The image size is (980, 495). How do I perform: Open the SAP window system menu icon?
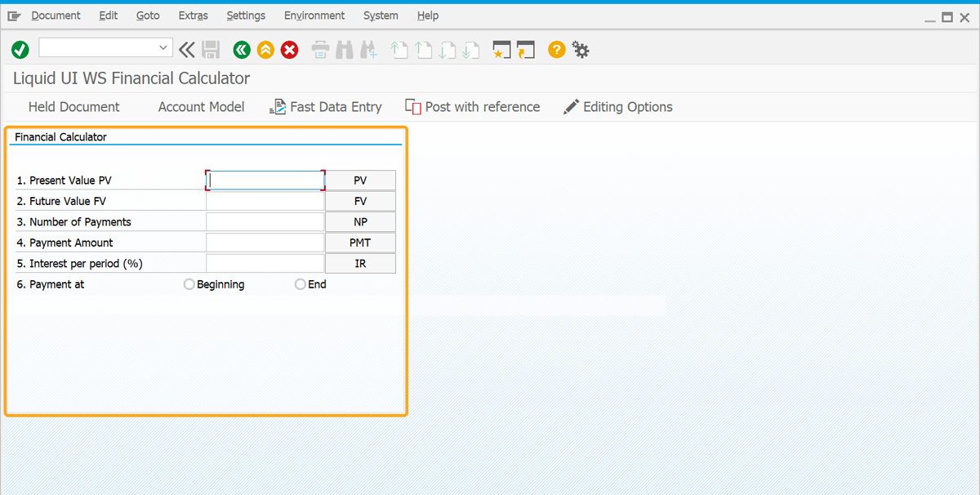click(14, 16)
